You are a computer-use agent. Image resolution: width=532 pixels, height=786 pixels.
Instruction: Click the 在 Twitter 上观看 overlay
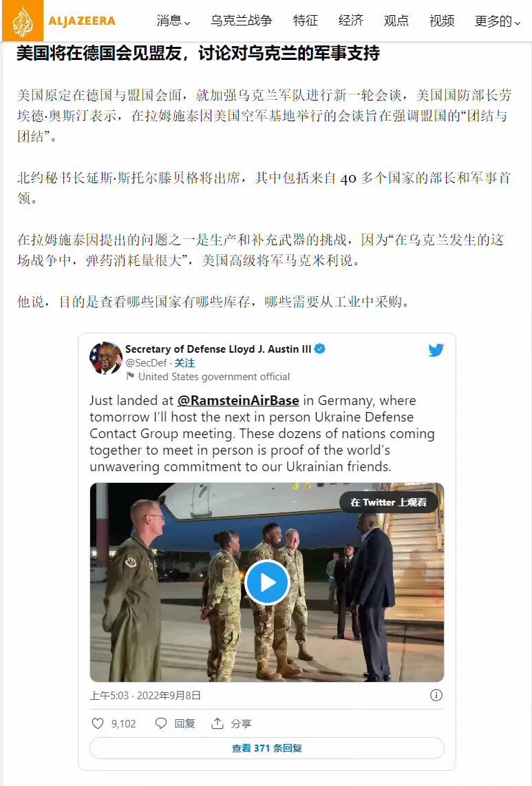tap(389, 502)
